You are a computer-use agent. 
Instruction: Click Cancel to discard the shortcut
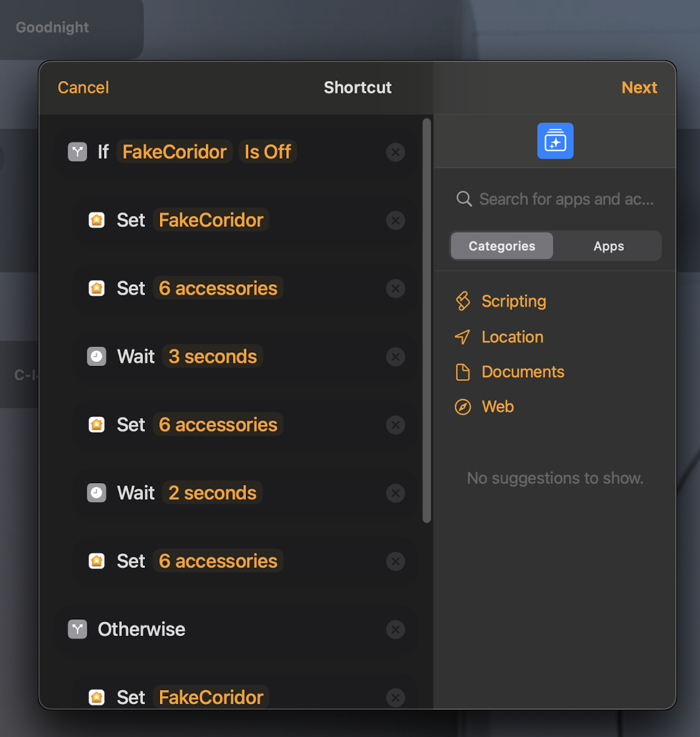tap(82, 87)
